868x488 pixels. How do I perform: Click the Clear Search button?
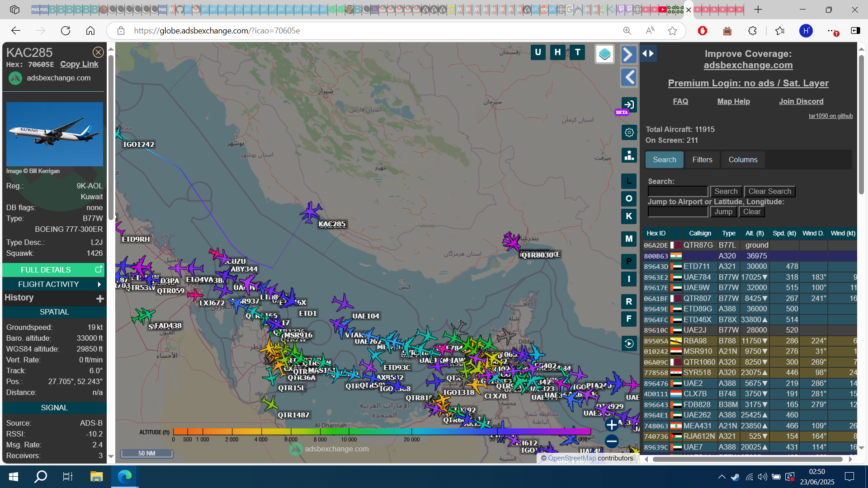pyautogui.click(x=769, y=192)
